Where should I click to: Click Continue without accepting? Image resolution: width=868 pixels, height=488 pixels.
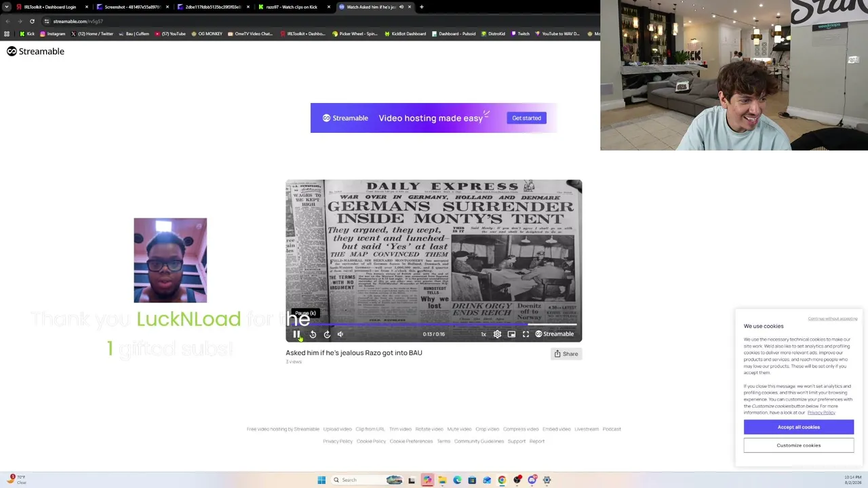point(833,319)
